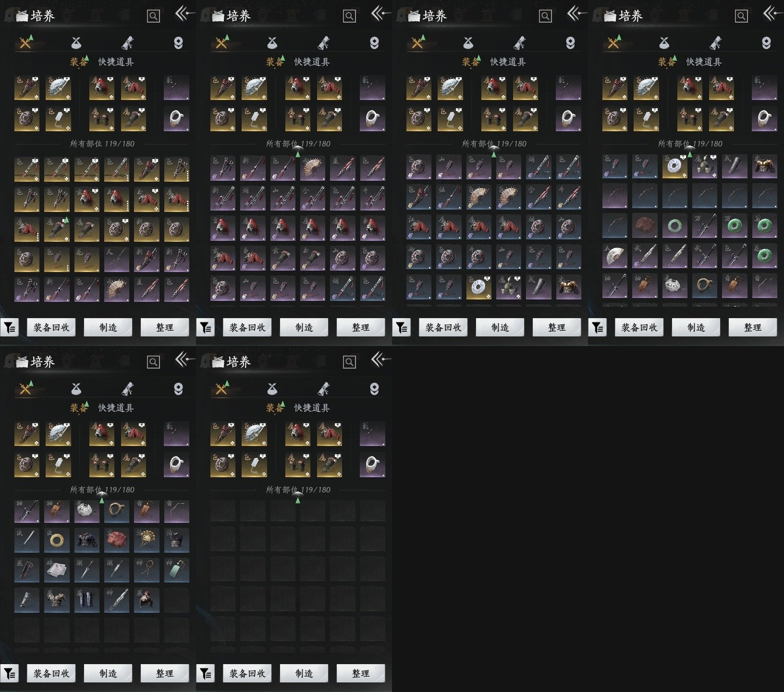
Task: Click 整理 sort button in the empty-grid panel
Action: [361, 673]
